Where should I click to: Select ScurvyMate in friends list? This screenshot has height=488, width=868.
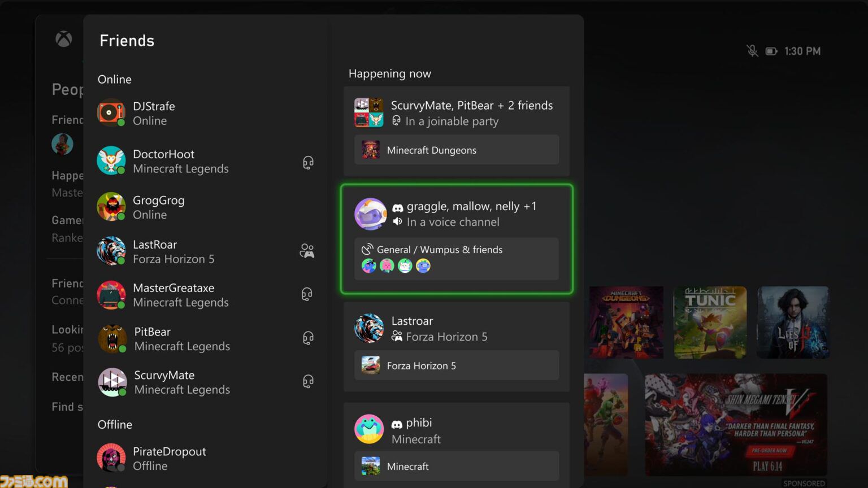pos(207,382)
